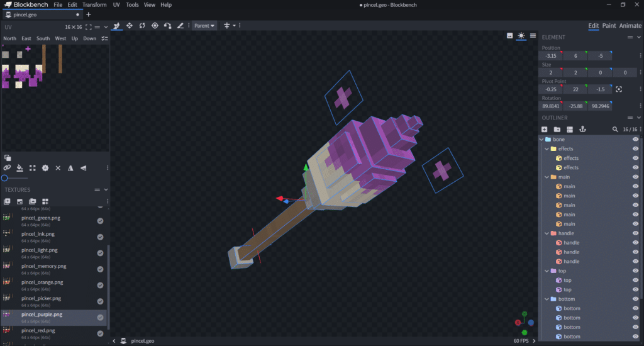Select the Rotate tool in the toolbar

coord(142,25)
